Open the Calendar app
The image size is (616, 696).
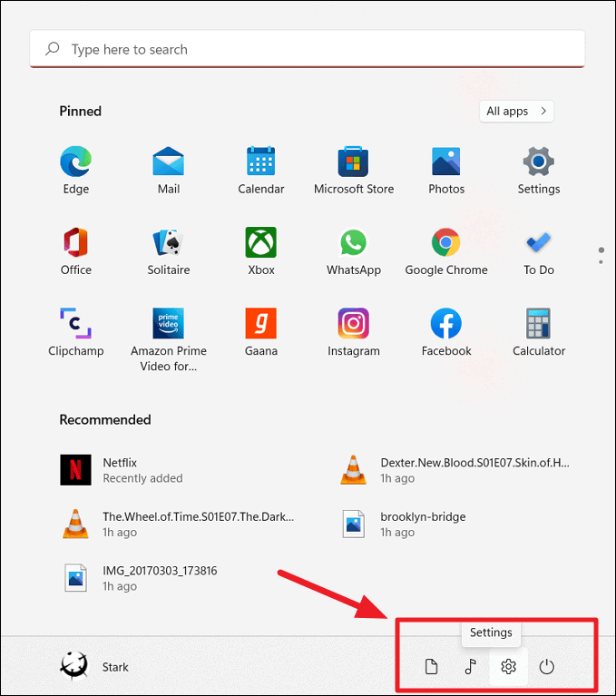click(x=261, y=170)
